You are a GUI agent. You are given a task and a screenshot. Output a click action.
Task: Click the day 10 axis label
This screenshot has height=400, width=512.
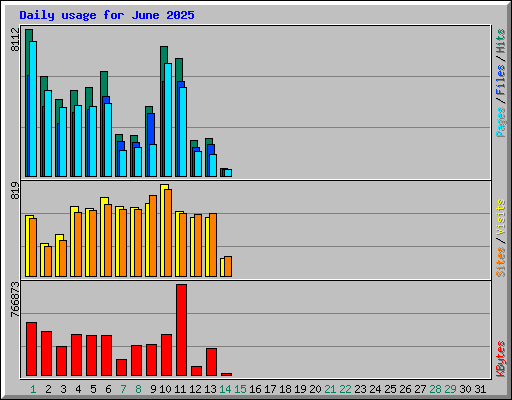click(165, 389)
